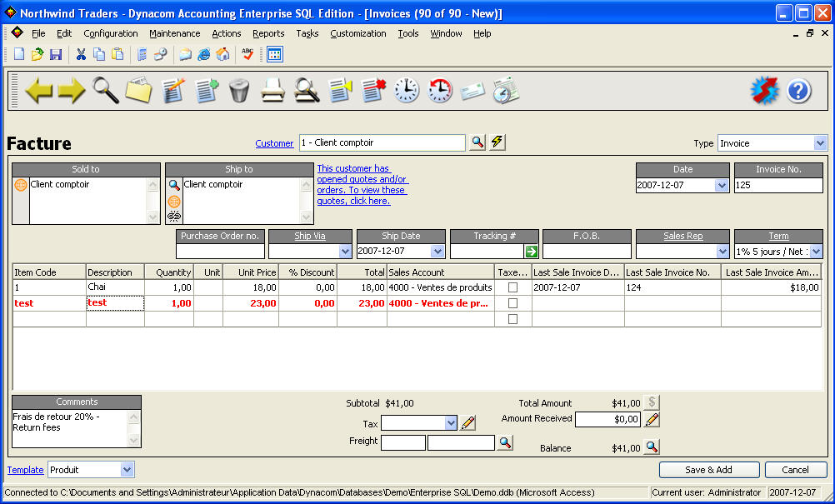The image size is (835, 504).
Task: Click the new blank document icon
Action: 19,54
